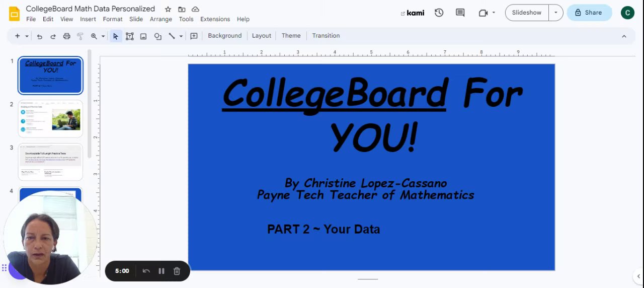Click the filmstrip vertical scrollbar
The height and width of the screenshot is (288, 644).
pos(90,103)
